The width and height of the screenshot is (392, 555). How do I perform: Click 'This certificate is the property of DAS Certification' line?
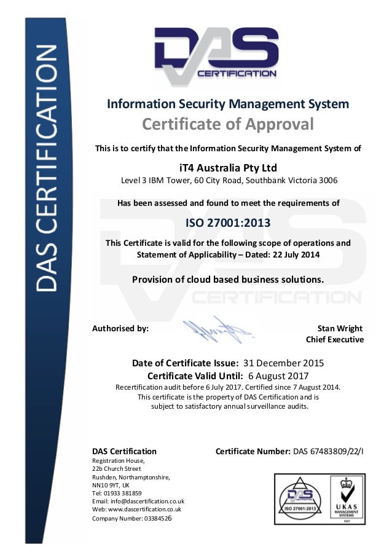(228, 397)
